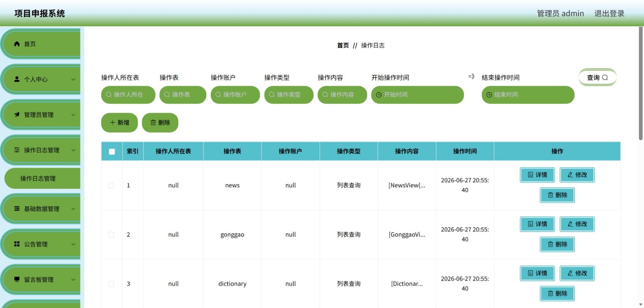The height and width of the screenshot is (308, 644).
Task: Open the 操作日志管理 submenu item
Action: coord(42,178)
